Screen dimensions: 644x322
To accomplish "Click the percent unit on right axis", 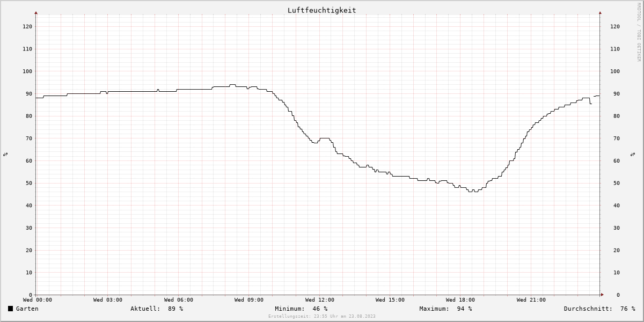I will click(633, 155).
